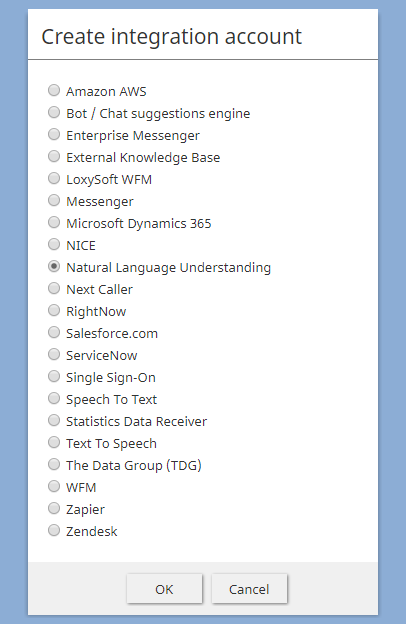Click the Natural Language Understanding radio button
The height and width of the screenshot is (624, 406).
click(x=54, y=266)
